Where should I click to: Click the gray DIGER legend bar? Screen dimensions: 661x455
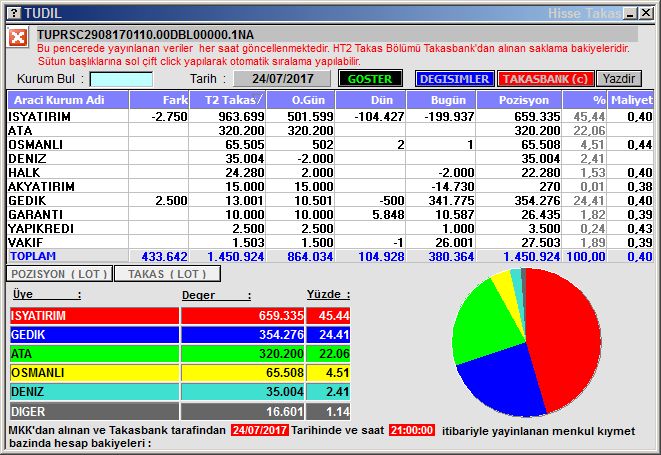94,411
